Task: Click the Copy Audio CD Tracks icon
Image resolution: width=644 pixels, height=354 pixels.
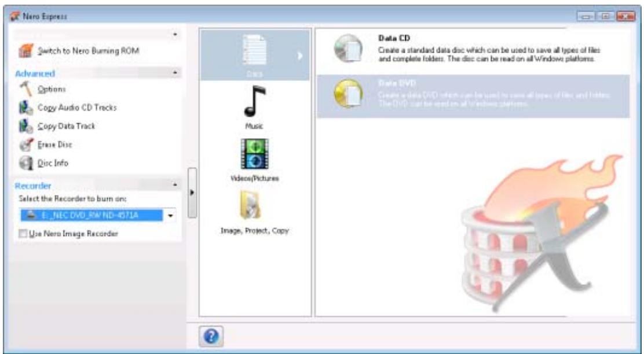Action: click(25, 108)
